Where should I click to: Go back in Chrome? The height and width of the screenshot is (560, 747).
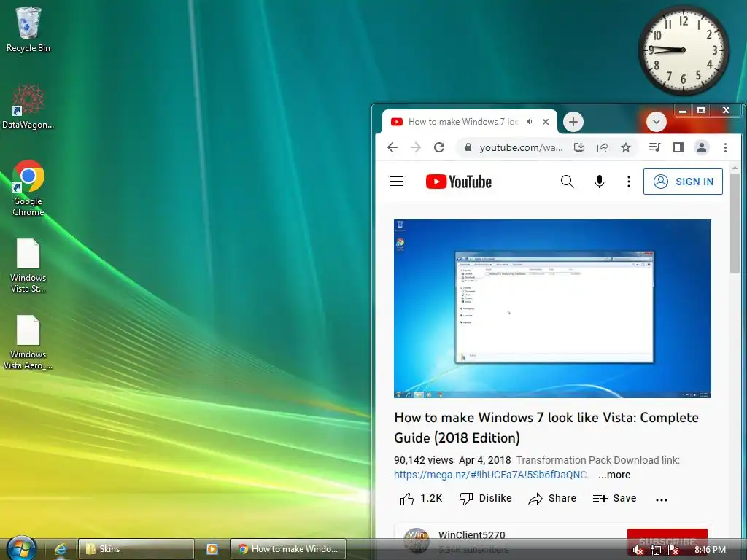coord(392,147)
